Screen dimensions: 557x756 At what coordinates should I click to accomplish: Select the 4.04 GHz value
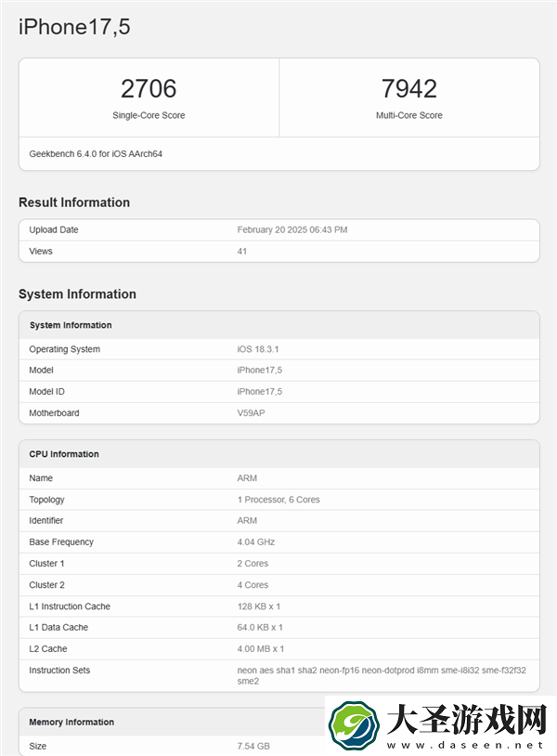(256, 542)
